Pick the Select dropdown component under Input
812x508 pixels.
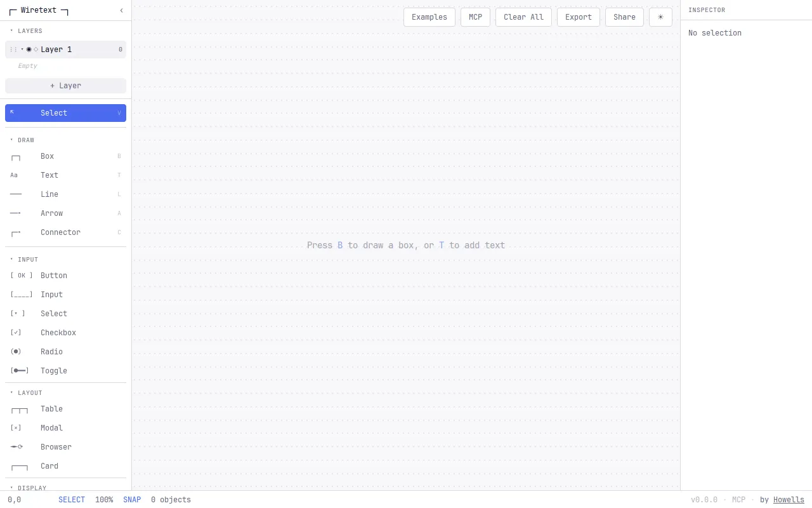65,314
